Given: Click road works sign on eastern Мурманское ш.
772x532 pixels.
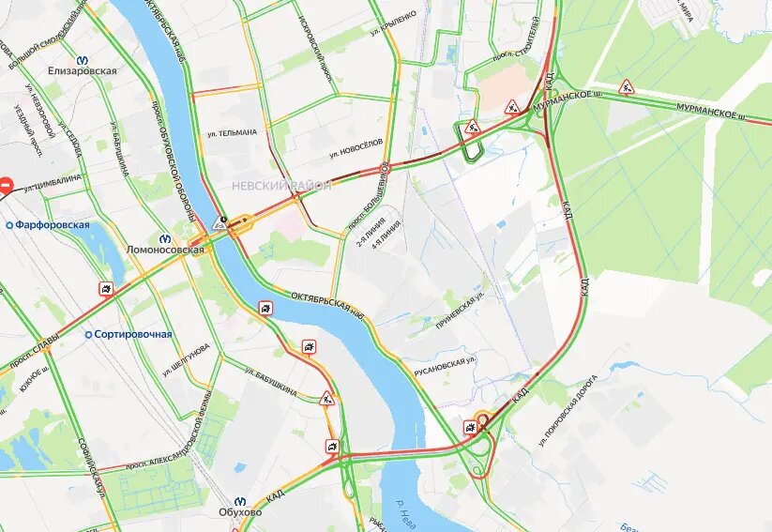Looking at the screenshot, I should tap(627, 87).
